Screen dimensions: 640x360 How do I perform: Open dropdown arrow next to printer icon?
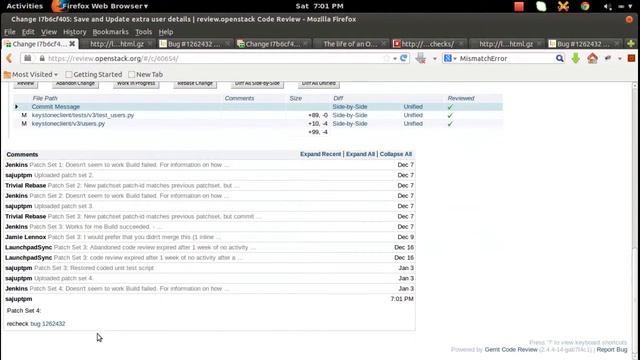[x=435, y=59]
